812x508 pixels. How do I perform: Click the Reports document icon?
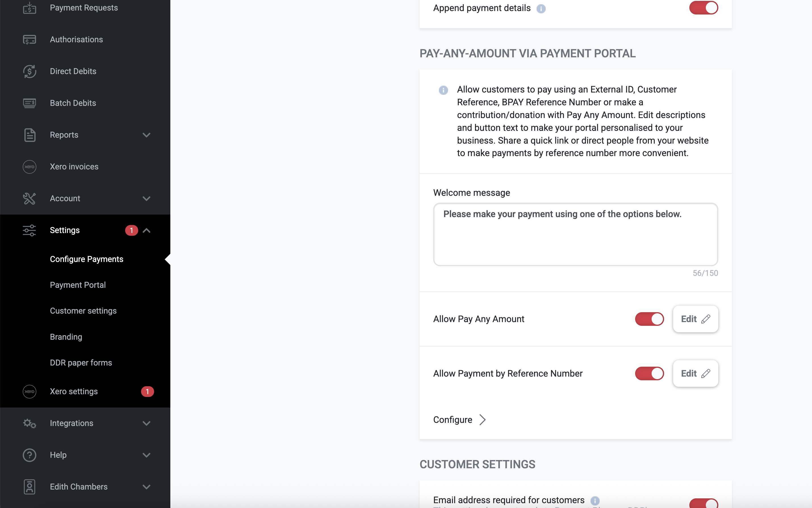click(30, 135)
